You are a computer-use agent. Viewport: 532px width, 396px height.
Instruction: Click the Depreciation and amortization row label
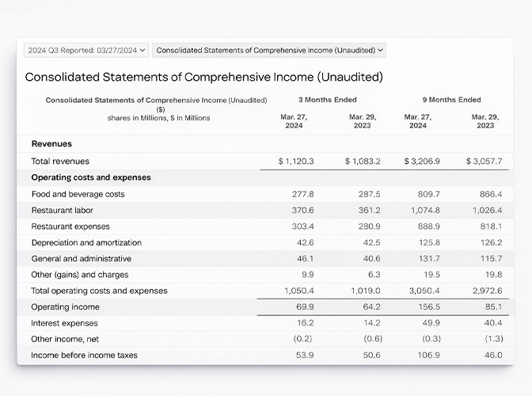(x=86, y=242)
